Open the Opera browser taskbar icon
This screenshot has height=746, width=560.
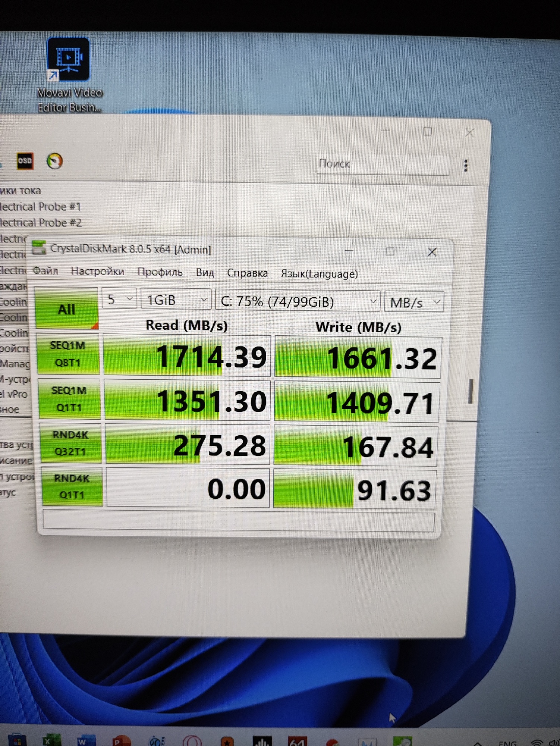(192, 741)
